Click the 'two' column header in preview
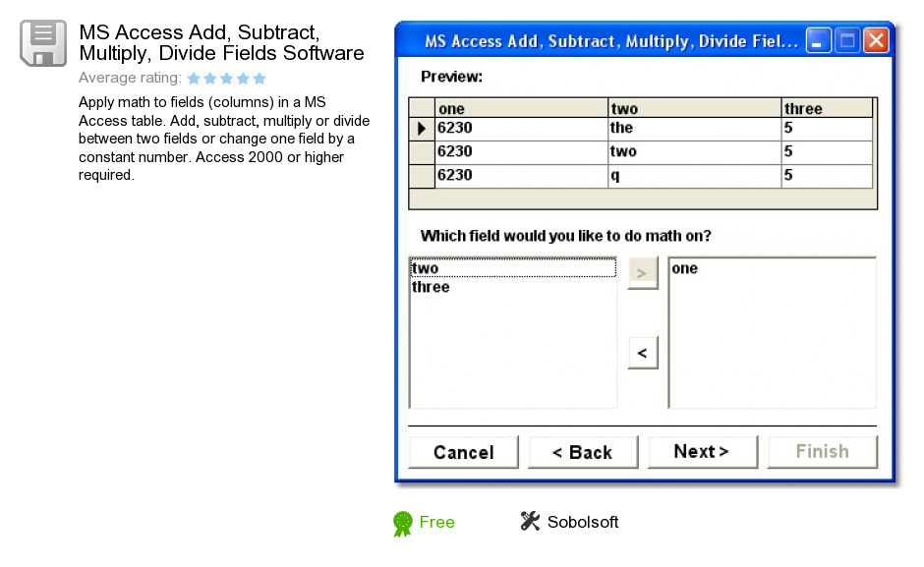The height and width of the screenshot is (567, 924). click(x=694, y=108)
